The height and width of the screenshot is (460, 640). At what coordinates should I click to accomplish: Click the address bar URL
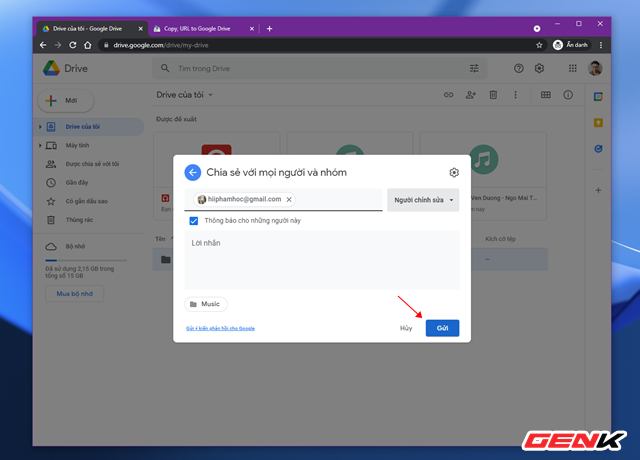(161, 45)
